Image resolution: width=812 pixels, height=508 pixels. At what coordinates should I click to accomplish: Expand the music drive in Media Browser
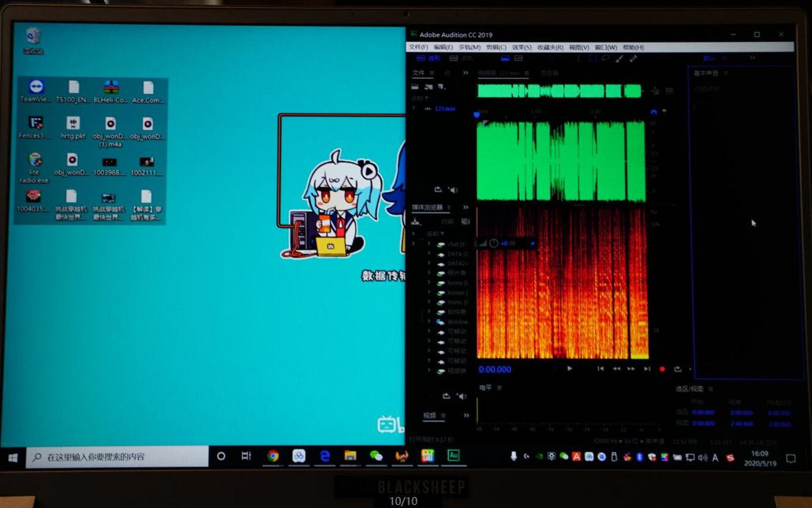click(x=429, y=302)
